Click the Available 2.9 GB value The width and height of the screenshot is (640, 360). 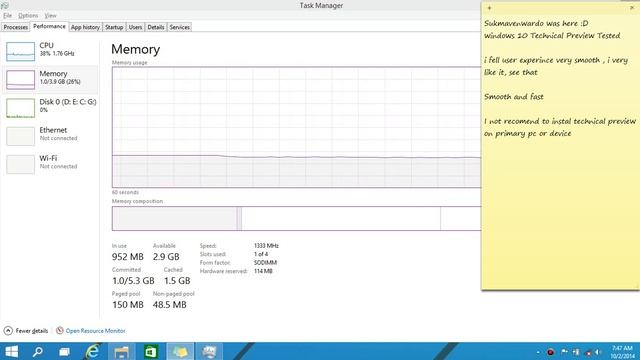click(166, 257)
